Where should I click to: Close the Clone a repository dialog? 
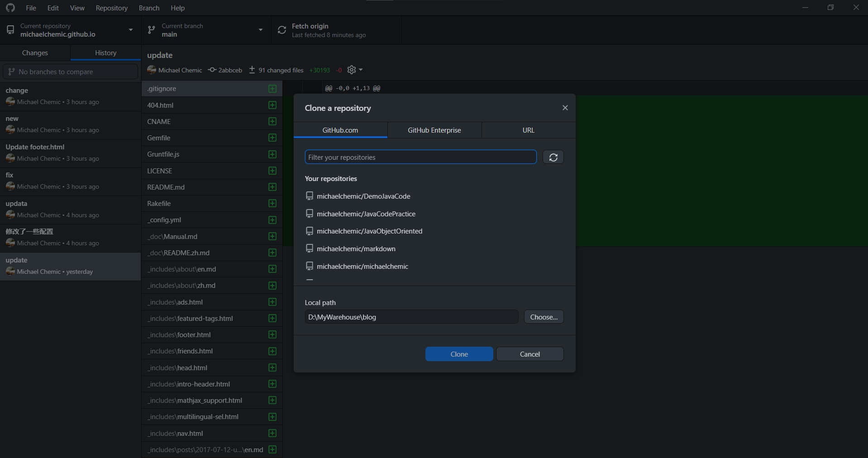565,108
